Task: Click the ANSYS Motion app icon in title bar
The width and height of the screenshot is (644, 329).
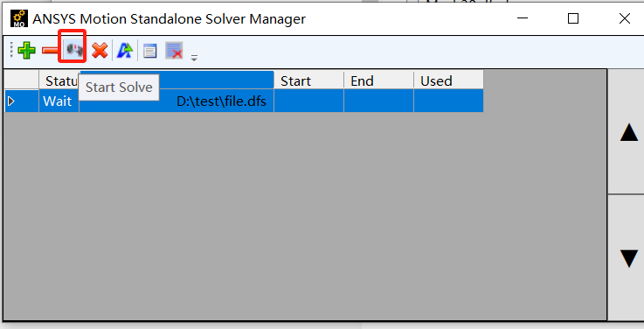Action: pos(19,18)
